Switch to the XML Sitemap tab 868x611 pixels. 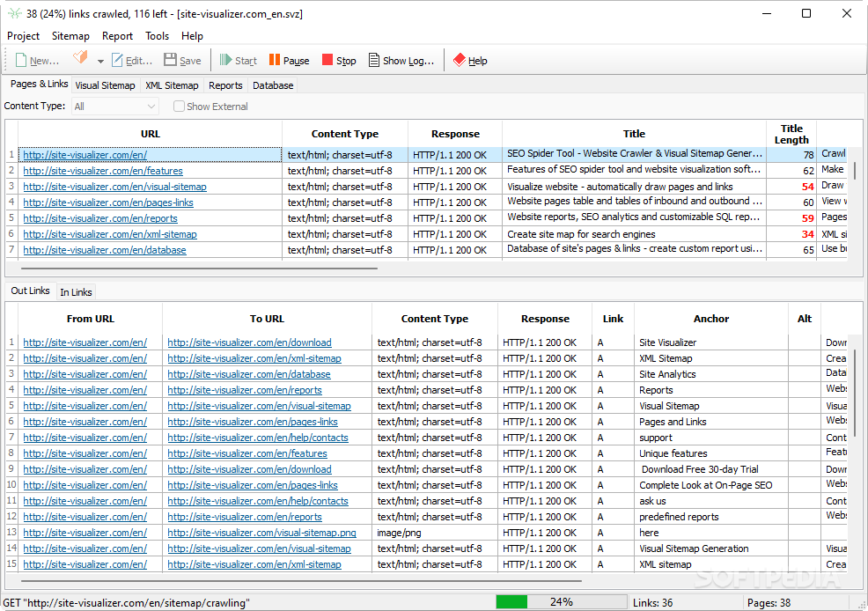[172, 85]
